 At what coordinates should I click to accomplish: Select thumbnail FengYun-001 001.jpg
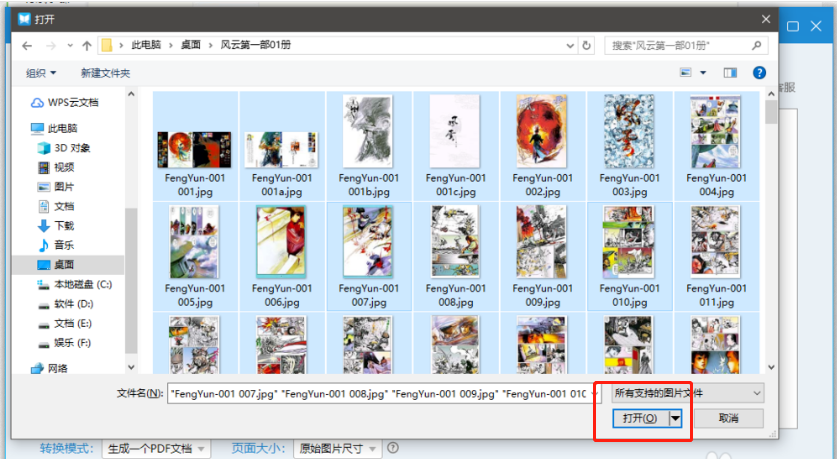tap(195, 146)
